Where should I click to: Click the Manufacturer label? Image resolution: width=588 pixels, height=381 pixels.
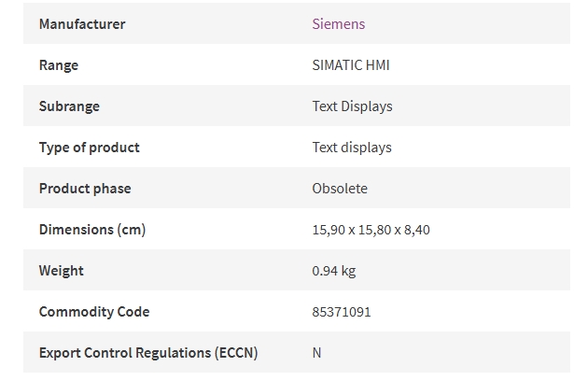point(82,24)
